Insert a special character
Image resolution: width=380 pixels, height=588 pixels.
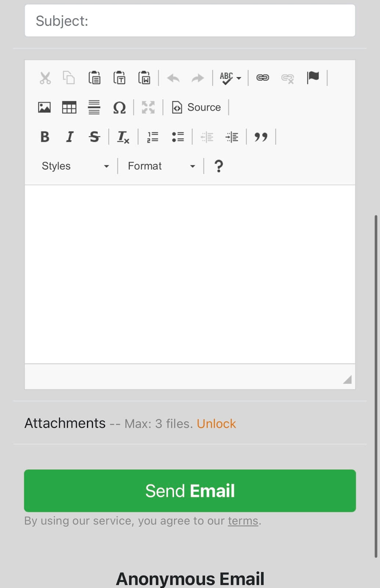(120, 108)
